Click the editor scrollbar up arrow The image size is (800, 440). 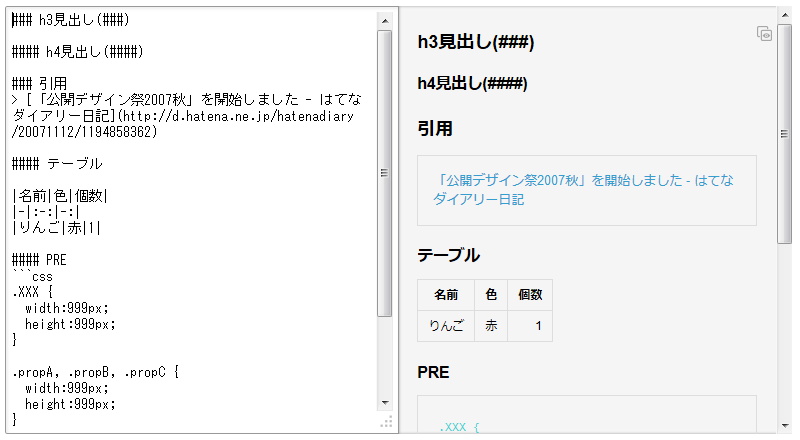[x=385, y=21]
